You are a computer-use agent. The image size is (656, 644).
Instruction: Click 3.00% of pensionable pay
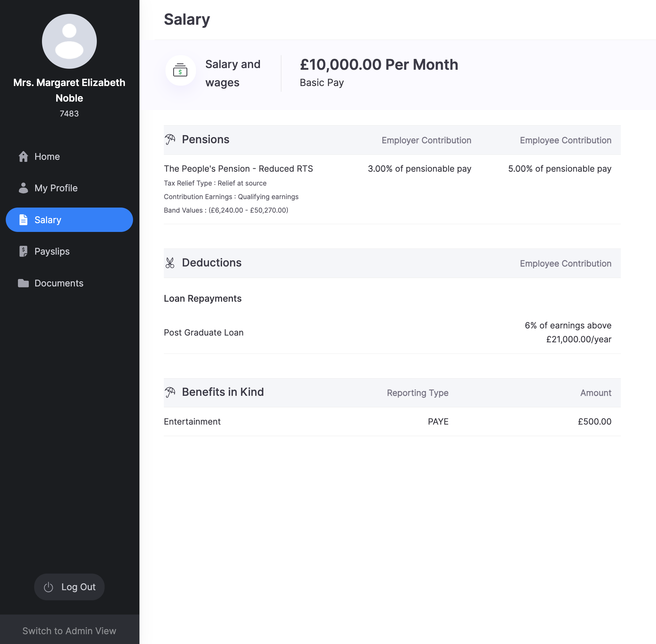(420, 169)
